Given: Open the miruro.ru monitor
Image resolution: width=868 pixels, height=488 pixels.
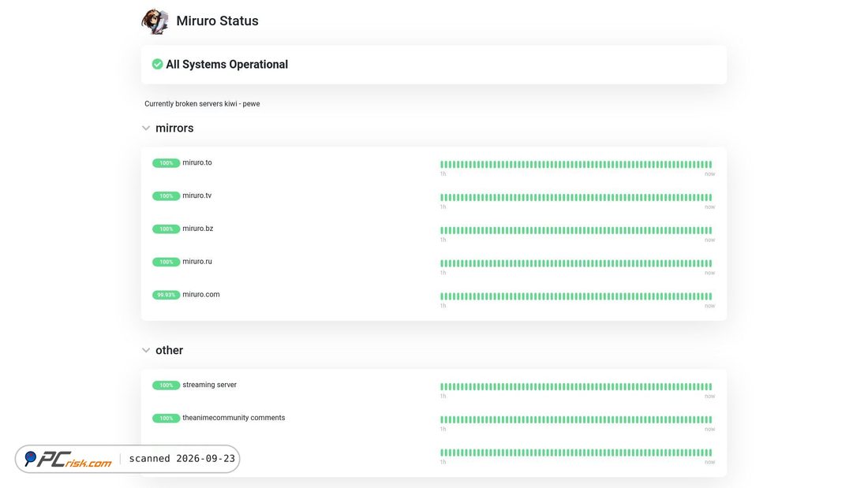Looking at the screenshot, I should 197,262.
